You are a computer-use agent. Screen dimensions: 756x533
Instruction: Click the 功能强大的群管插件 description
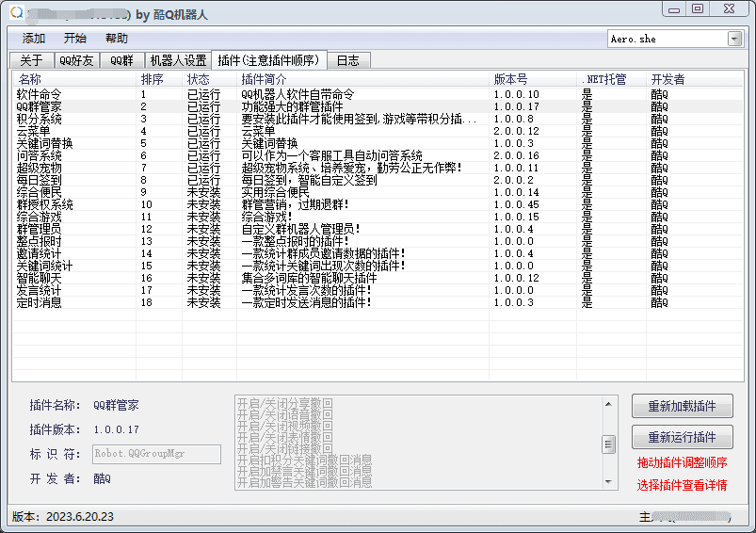click(292, 106)
